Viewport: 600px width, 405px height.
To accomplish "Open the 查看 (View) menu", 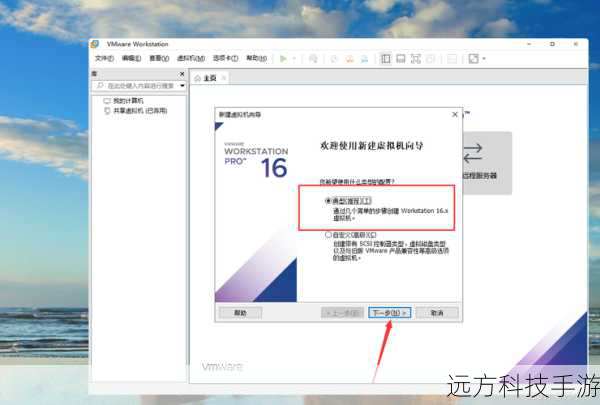I will coord(159,58).
